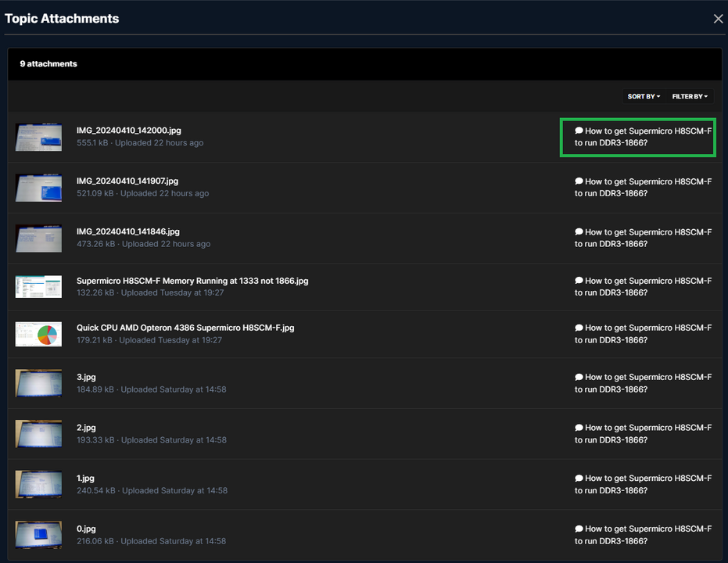Viewport: 728px width, 563px height.
Task: Open IMG_20240410_142000.jpg file name link
Action: point(128,131)
